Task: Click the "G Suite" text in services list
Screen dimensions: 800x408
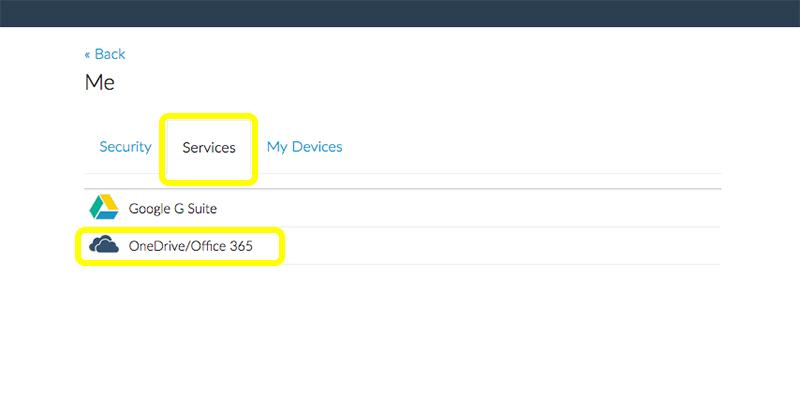Action: [196, 209]
